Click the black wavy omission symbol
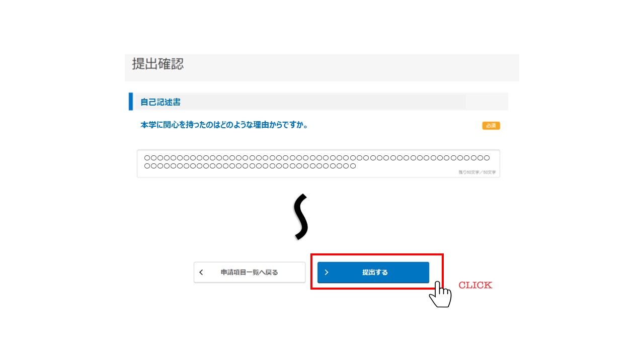 click(x=301, y=216)
